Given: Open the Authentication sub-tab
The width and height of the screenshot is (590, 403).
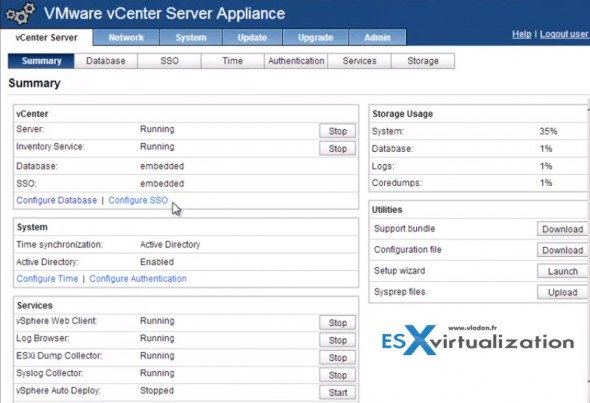Looking at the screenshot, I should click(x=296, y=61).
